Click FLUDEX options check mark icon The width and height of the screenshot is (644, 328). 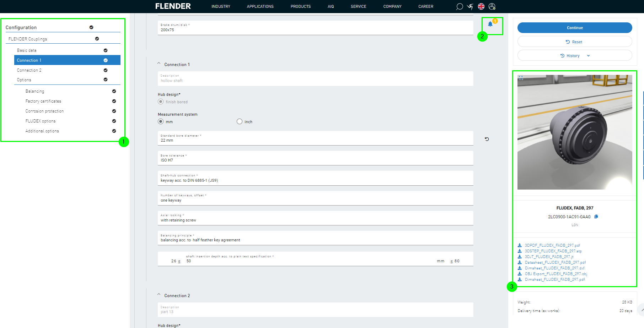click(114, 121)
